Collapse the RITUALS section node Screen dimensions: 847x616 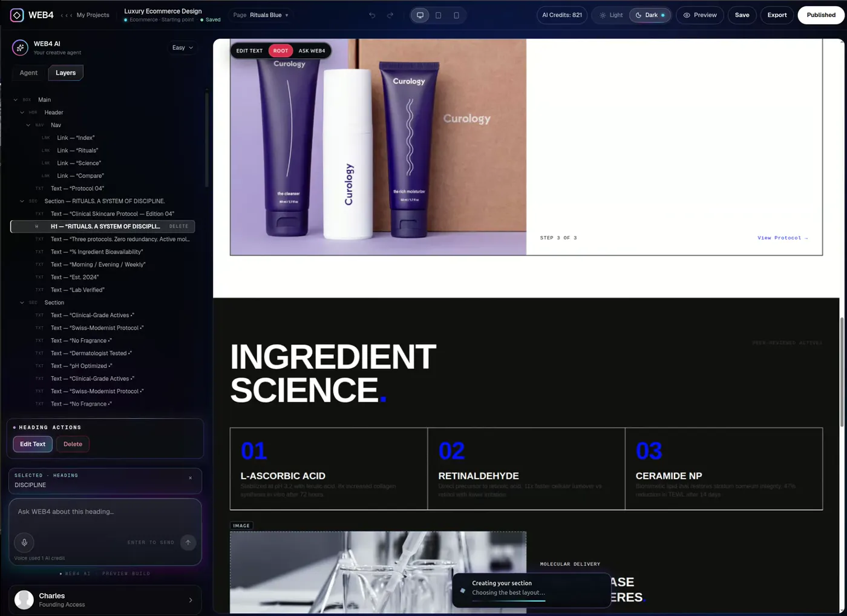tap(22, 202)
